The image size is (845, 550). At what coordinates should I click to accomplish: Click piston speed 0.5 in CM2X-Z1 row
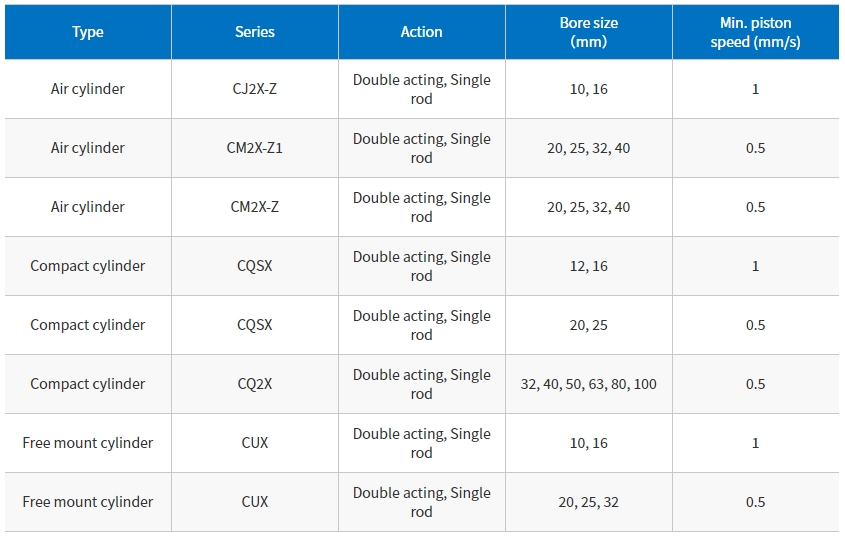pyautogui.click(x=756, y=148)
